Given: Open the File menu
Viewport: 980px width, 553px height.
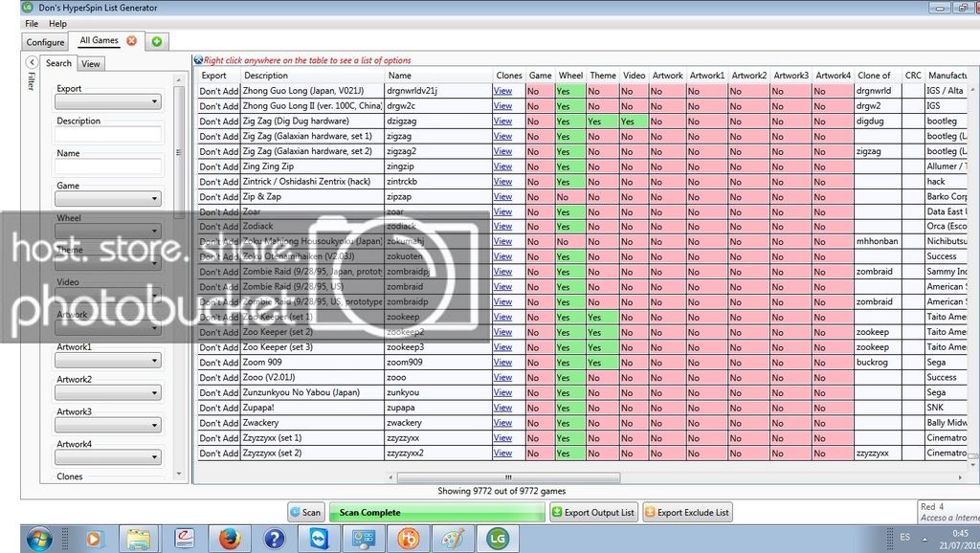Looking at the screenshot, I should click(32, 23).
